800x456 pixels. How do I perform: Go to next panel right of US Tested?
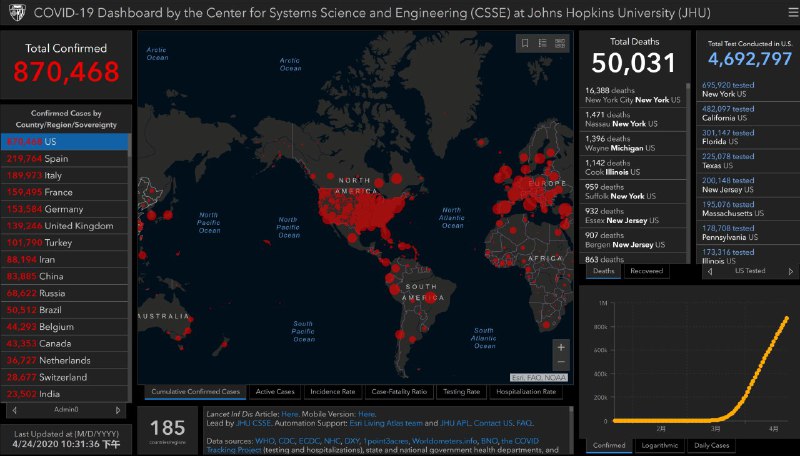(791, 271)
